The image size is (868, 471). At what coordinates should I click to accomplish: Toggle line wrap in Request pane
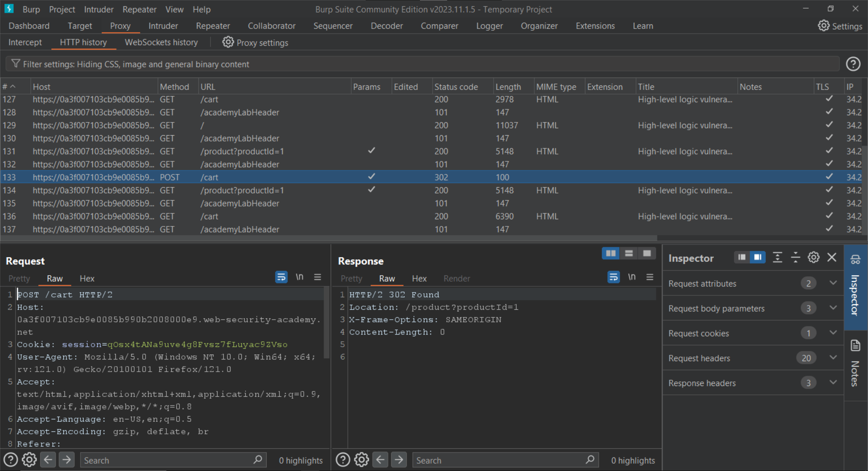281,277
